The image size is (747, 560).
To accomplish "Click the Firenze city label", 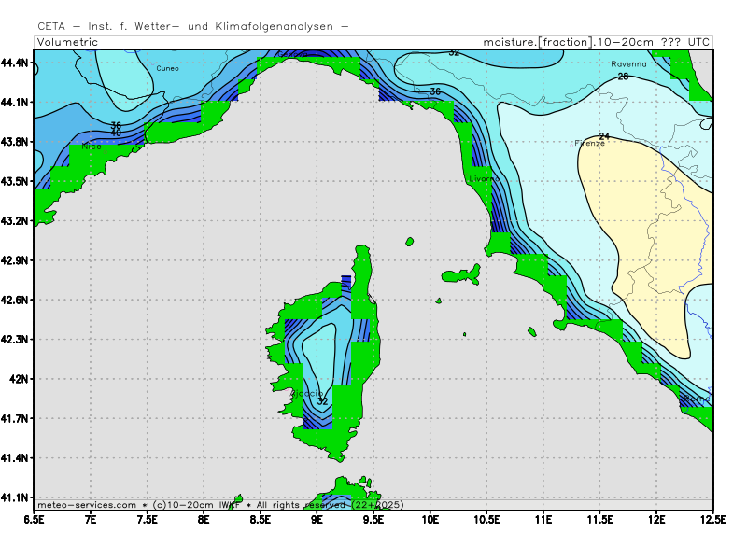I will click(x=589, y=144).
